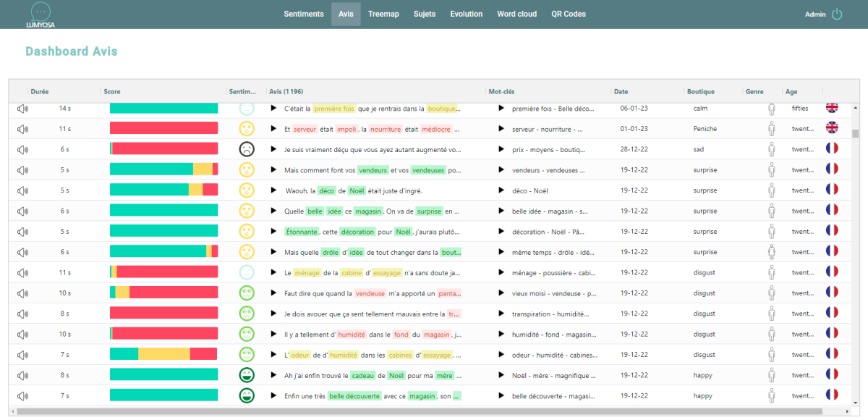Switch to the Word cloud tab
Viewport: 868px width, 420px height.
coord(516,14)
